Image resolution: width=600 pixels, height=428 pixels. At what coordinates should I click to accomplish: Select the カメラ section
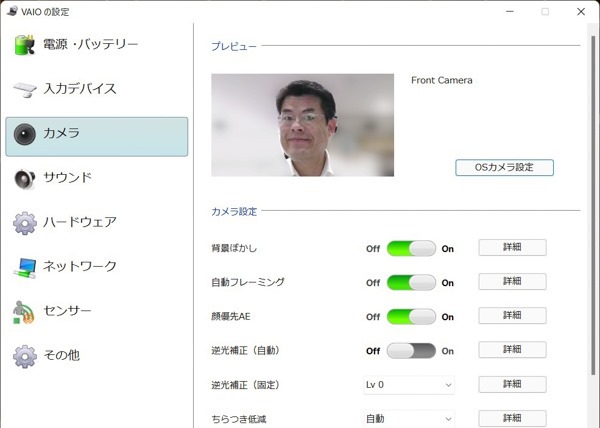97,137
